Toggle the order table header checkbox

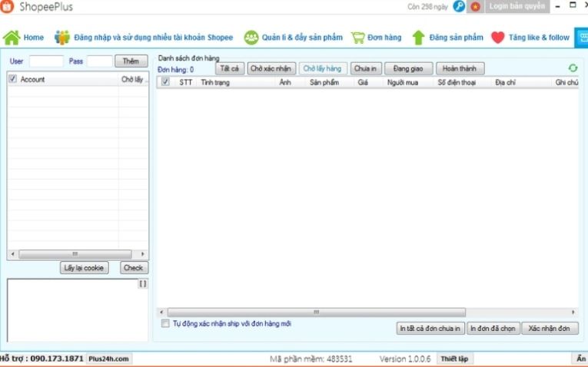pyautogui.click(x=165, y=82)
